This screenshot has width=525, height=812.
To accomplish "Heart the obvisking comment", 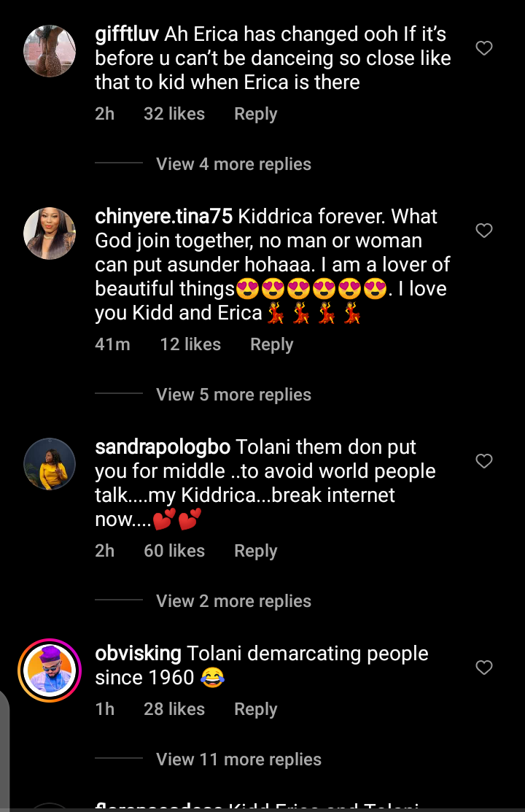I will [484, 668].
